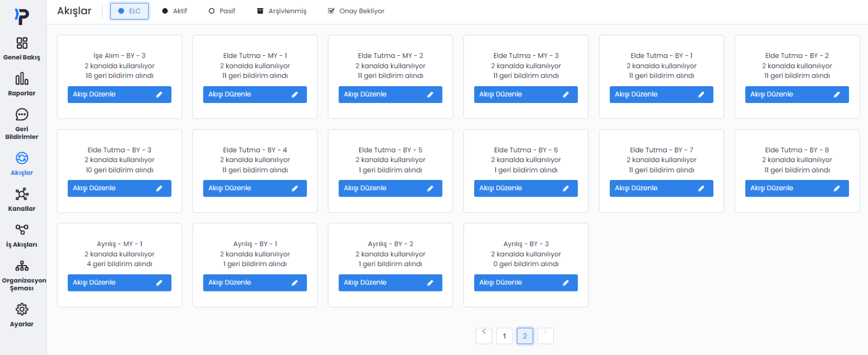Edit the Ayrılış - MY - 1 flow
This screenshot has width=868, height=355.
(x=119, y=282)
